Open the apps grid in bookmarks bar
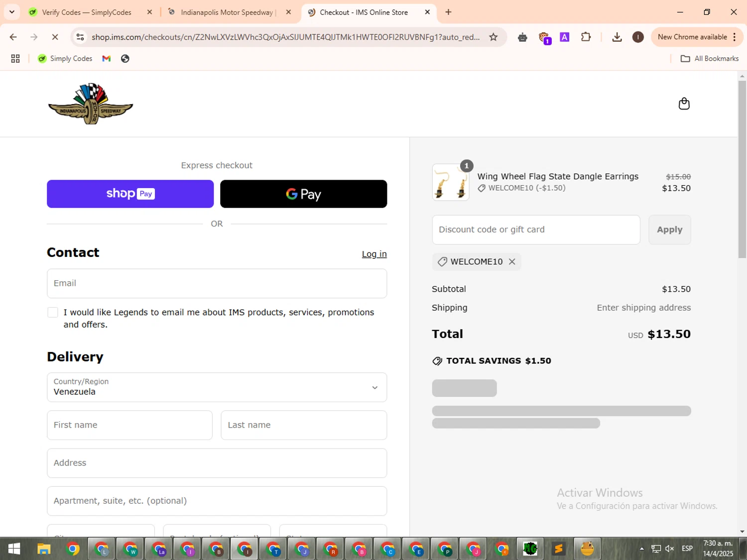747x560 pixels. tap(15, 59)
